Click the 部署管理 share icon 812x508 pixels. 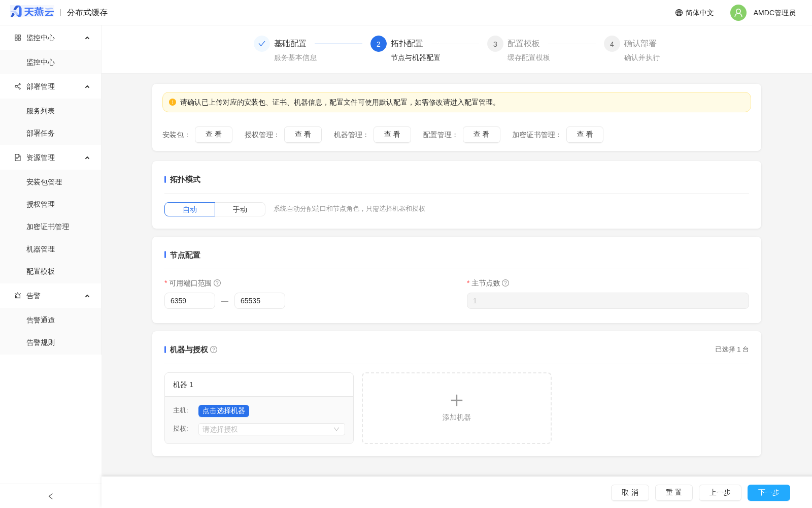pyautogui.click(x=18, y=86)
